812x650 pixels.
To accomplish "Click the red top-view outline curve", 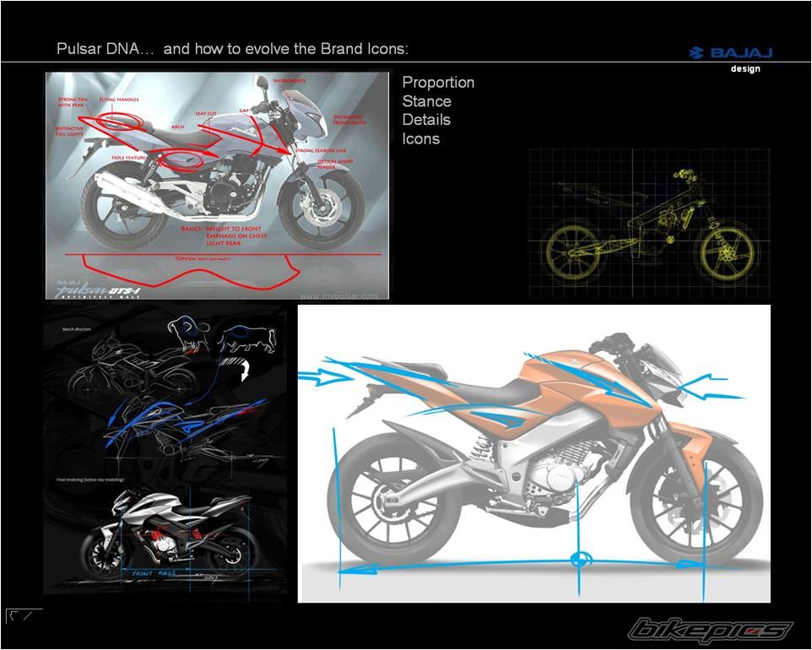I will click(192, 272).
